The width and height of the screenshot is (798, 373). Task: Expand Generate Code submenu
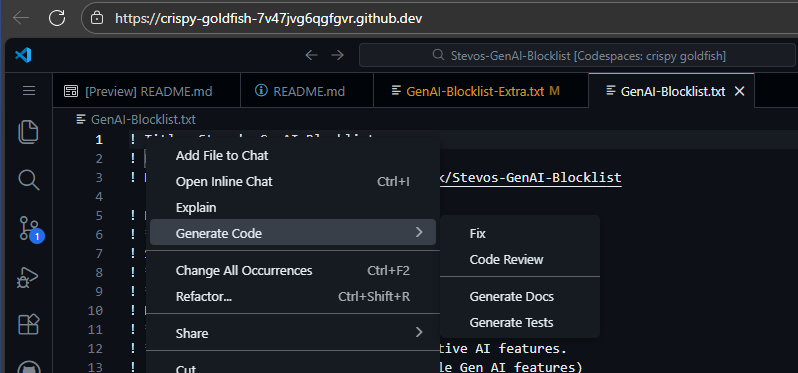[x=293, y=233]
